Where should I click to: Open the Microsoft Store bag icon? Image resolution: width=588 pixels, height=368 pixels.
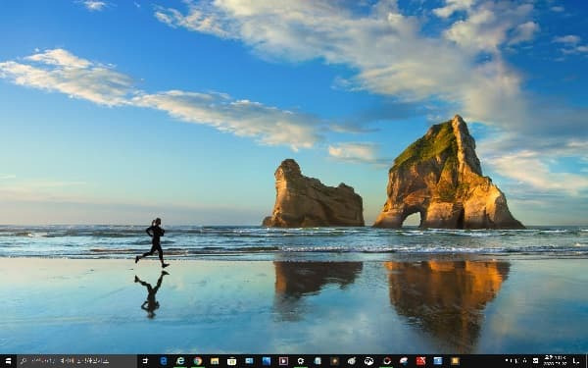coord(231,361)
